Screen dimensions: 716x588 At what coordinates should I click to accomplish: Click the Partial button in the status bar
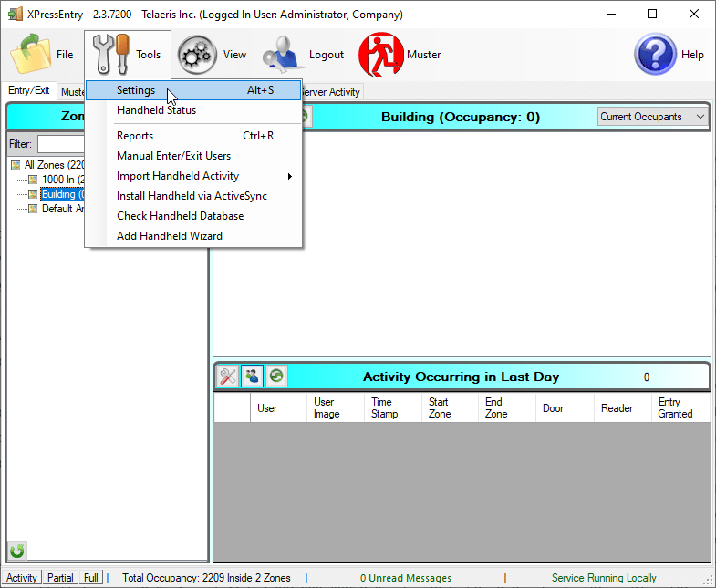click(60, 578)
